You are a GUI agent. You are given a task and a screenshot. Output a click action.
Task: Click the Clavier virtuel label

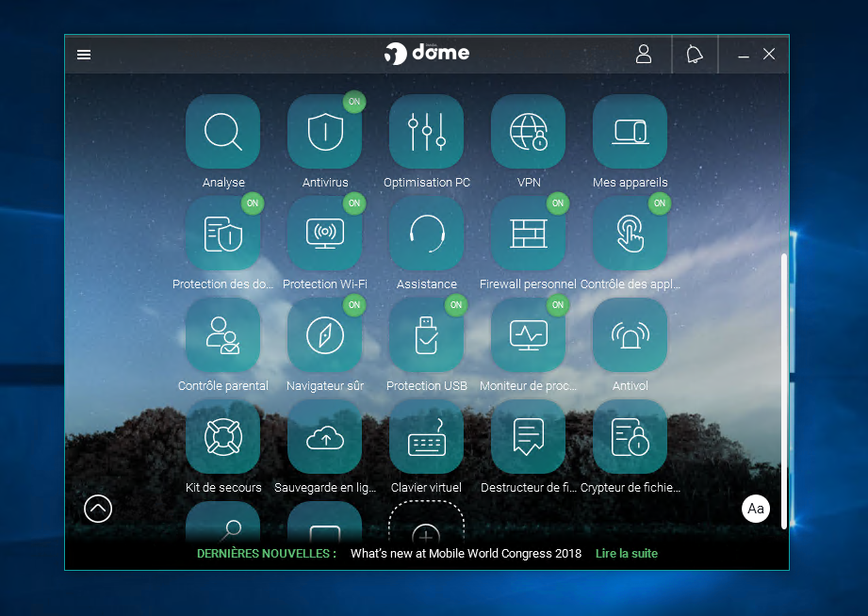(x=426, y=487)
